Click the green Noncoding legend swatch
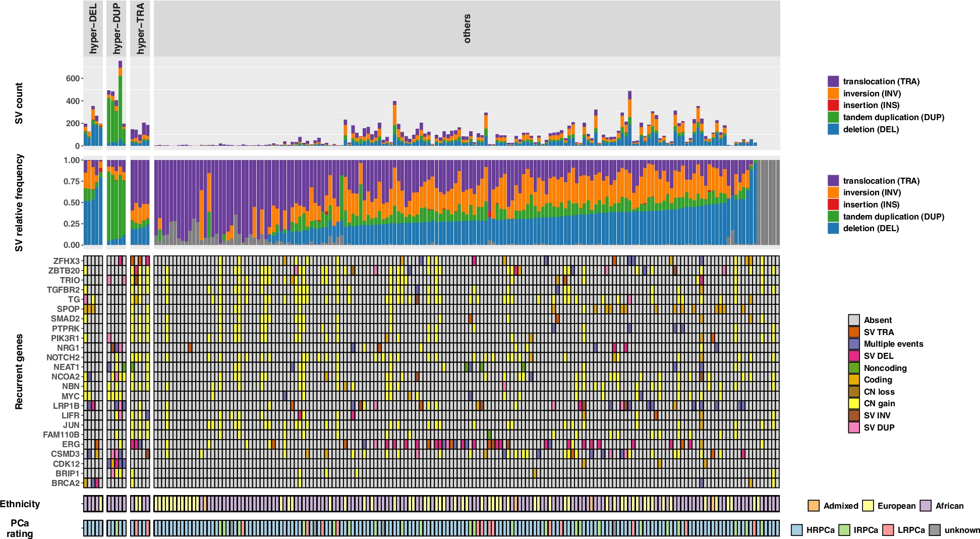The image size is (980, 539). click(854, 368)
